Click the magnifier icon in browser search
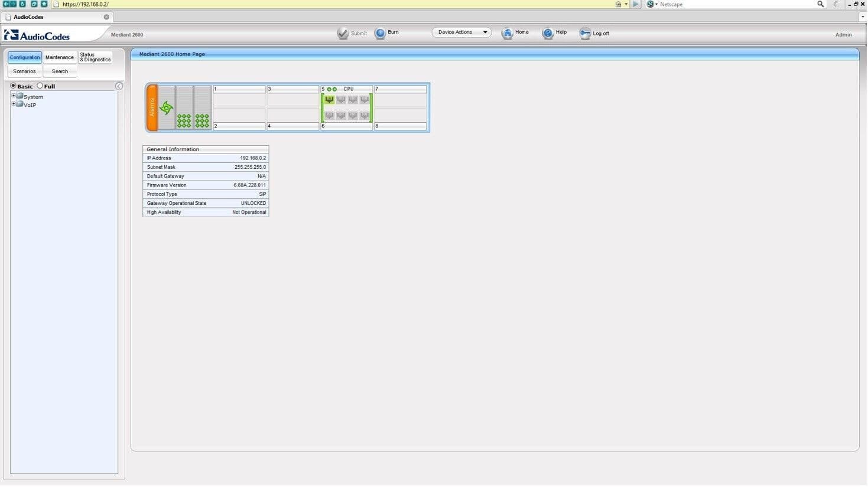 point(820,4)
